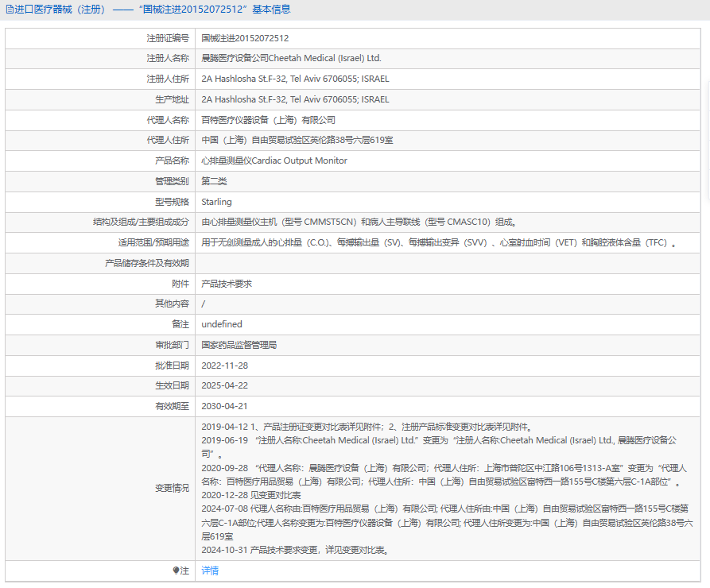Click effective date 2025-04-22
This screenshot has height=588, width=710.
coord(224,385)
